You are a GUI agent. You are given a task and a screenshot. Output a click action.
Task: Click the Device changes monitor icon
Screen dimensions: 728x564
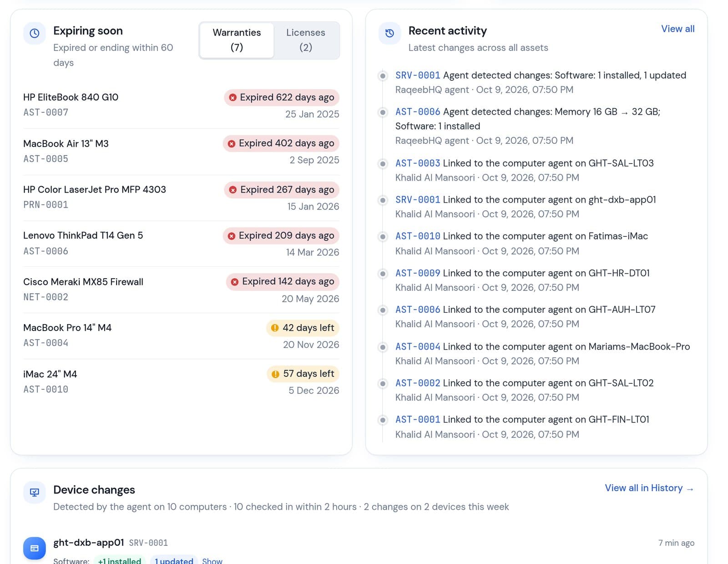click(x=35, y=492)
